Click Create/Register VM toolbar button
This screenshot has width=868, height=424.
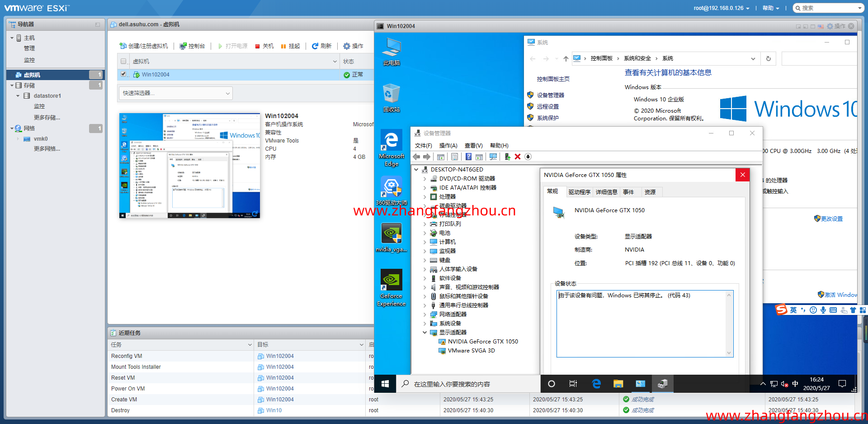144,46
